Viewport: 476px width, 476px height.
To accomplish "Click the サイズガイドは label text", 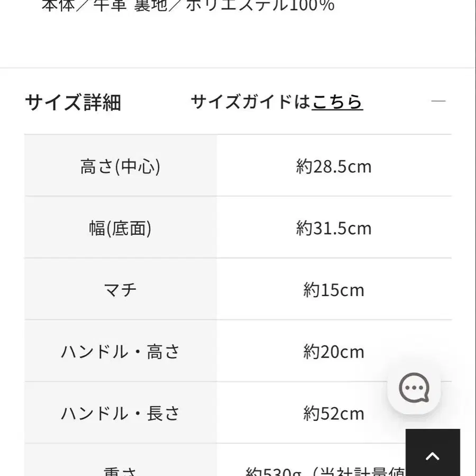I will coord(250,101).
